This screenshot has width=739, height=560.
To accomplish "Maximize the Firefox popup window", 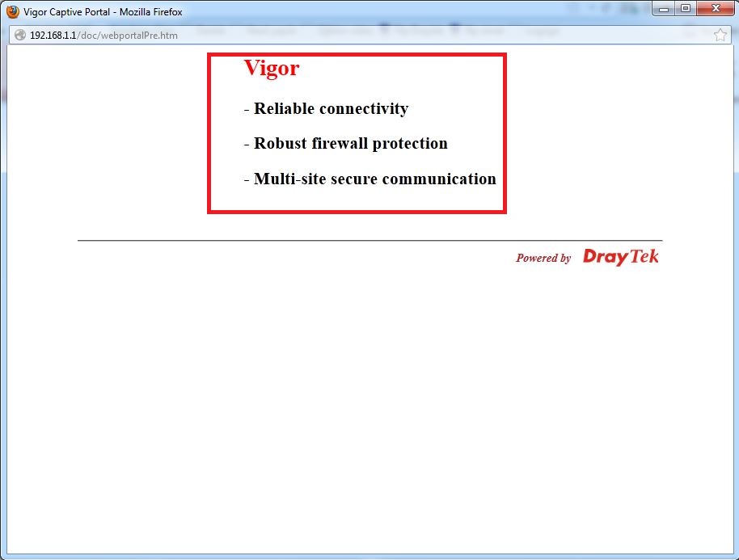I will click(686, 9).
